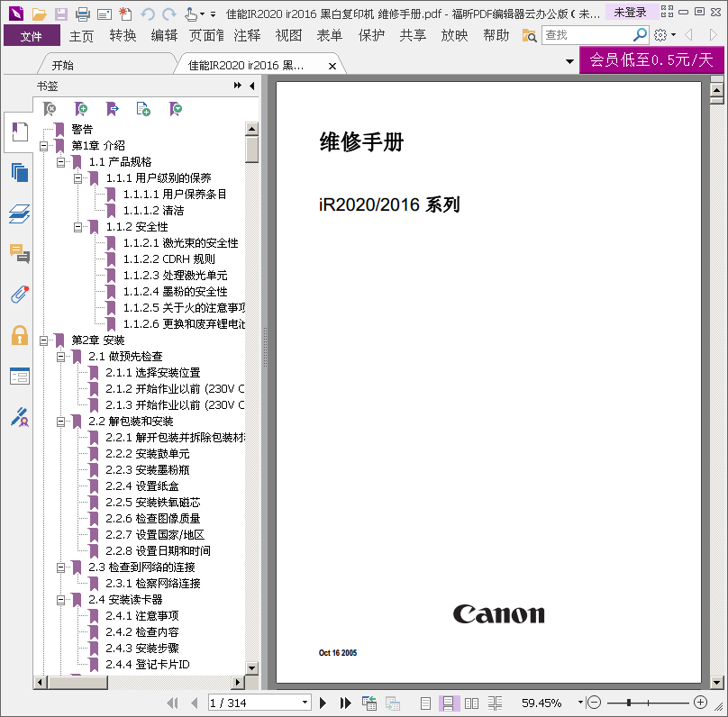Open the 文件 menu
Screen dimensions: 728x717
(x=32, y=36)
